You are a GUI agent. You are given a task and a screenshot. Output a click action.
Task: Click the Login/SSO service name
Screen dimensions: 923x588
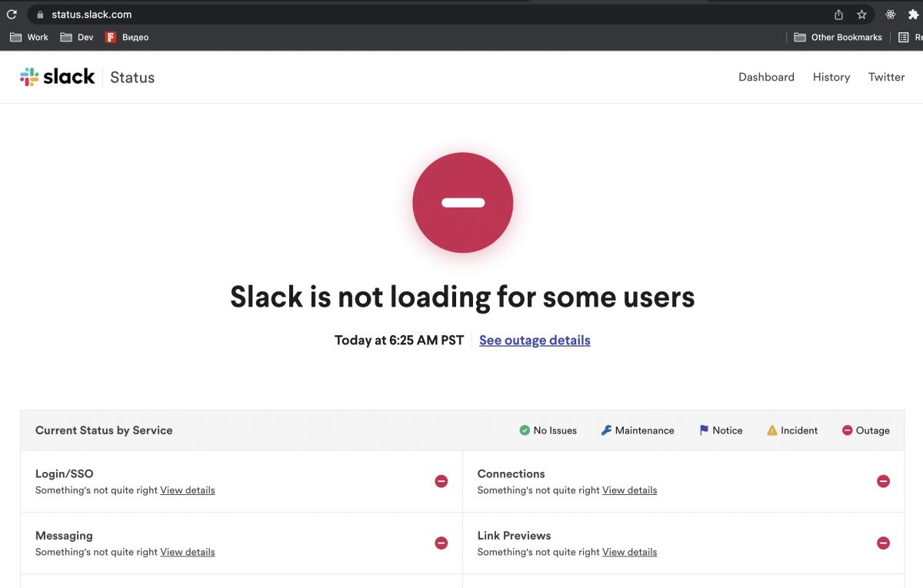65,474
